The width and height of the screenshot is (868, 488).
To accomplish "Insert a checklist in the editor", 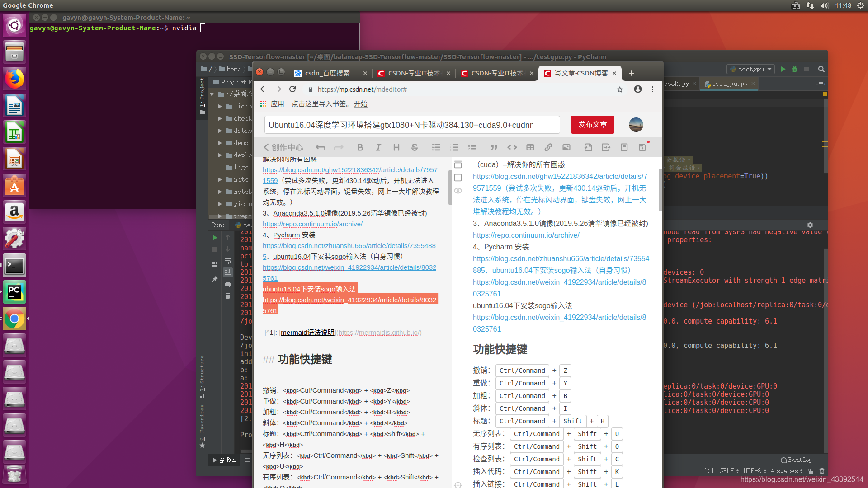I will click(472, 147).
